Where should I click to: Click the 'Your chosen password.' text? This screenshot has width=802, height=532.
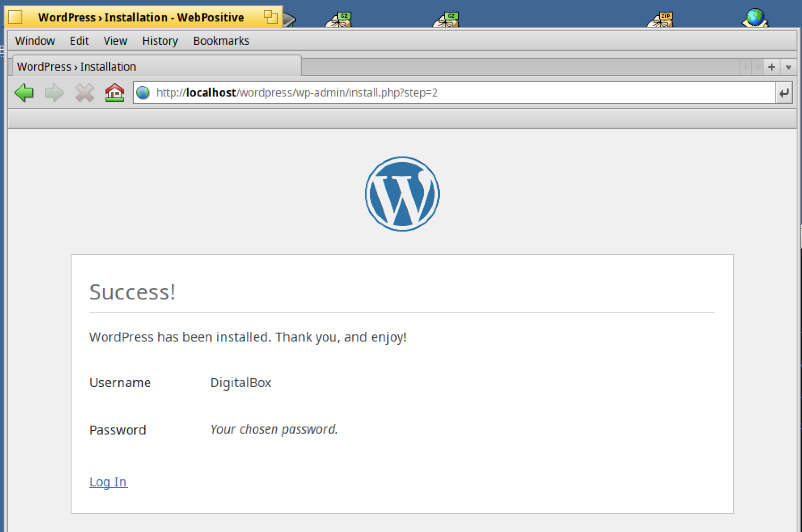click(274, 429)
